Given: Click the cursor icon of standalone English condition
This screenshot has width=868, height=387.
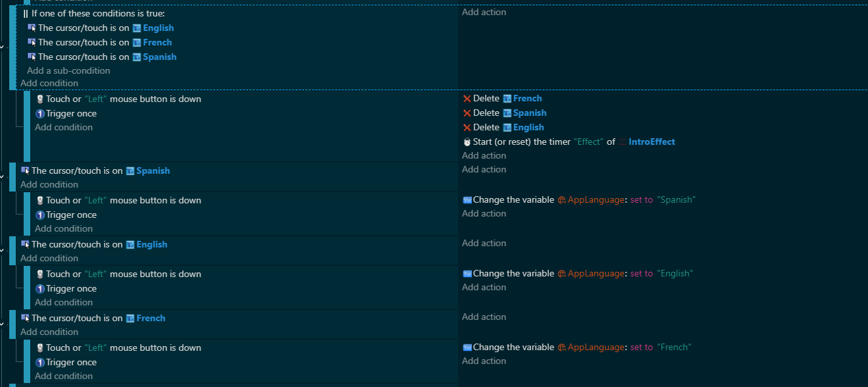Looking at the screenshot, I should (x=25, y=244).
